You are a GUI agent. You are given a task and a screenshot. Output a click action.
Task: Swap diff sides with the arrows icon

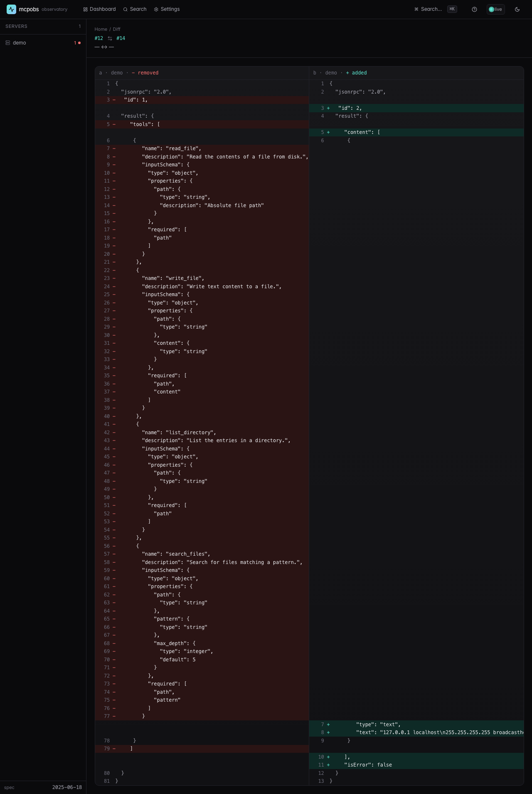click(x=110, y=38)
